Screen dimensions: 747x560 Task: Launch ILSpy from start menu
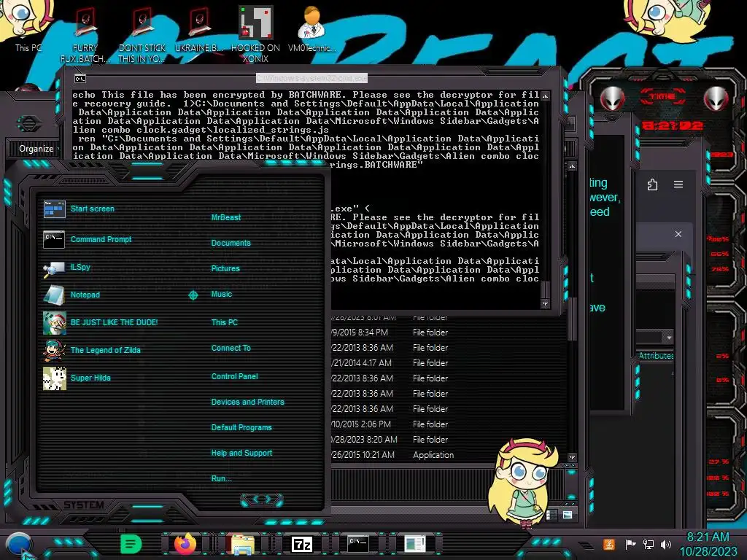point(66,268)
